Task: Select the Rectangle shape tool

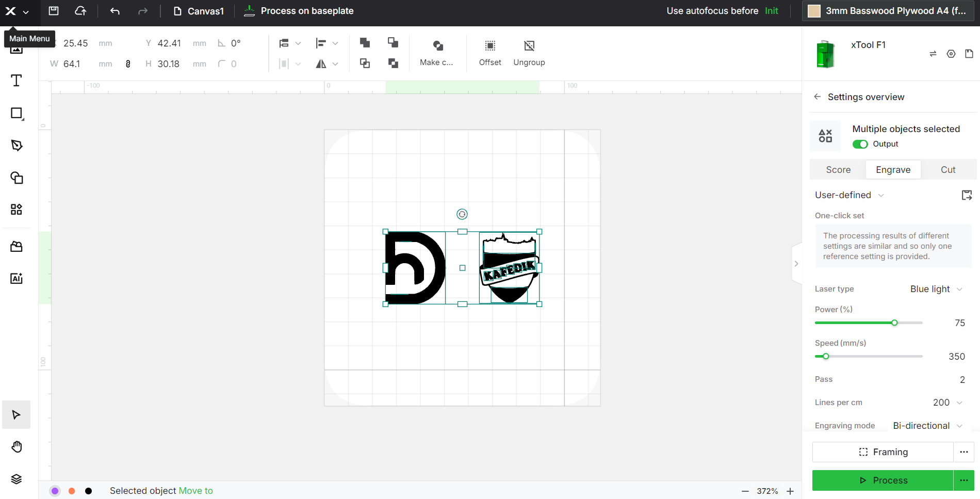Action: pos(17,114)
